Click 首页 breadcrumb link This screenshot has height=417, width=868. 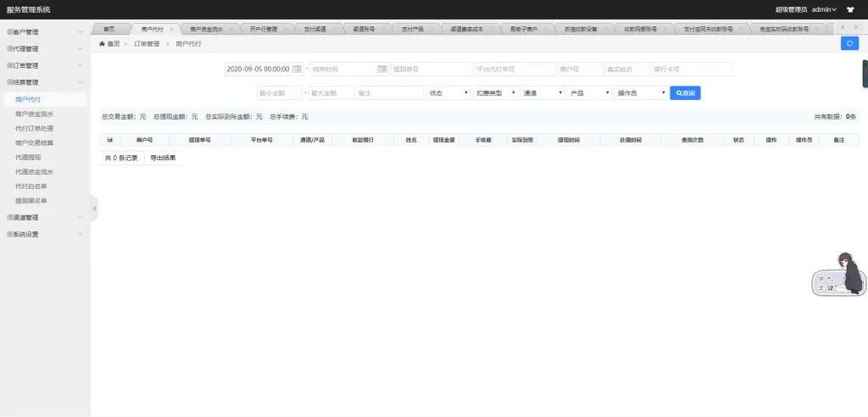(x=114, y=44)
